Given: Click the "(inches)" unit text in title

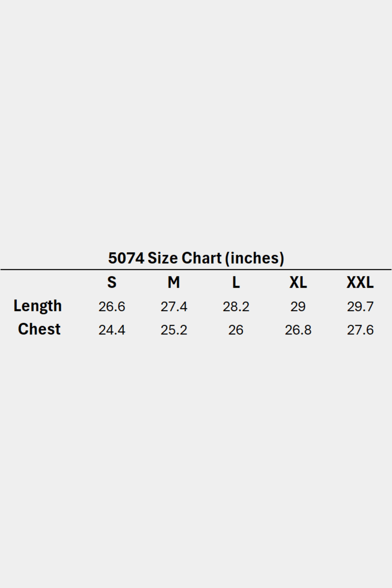Looking at the screenshot, I should (x=254, y=258).
